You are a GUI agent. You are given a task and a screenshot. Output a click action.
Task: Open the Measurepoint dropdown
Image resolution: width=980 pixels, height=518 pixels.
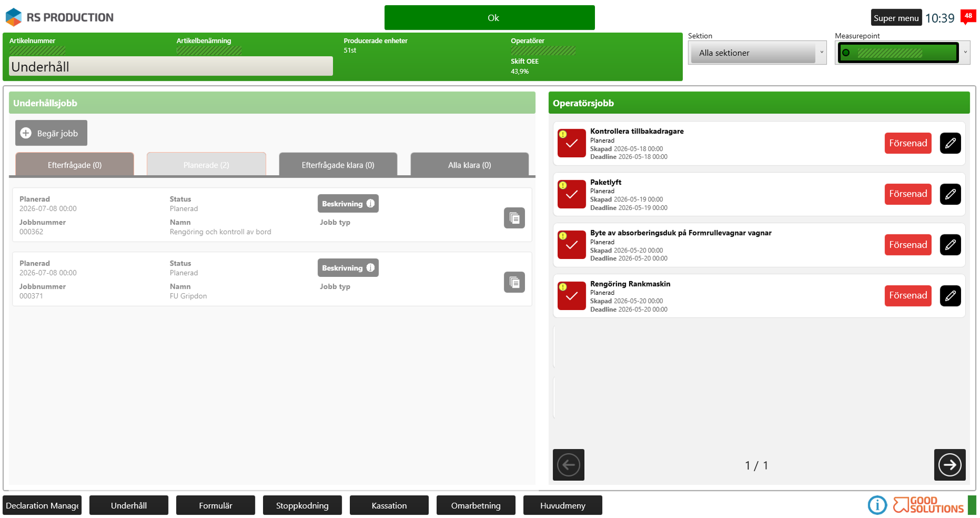902,53
